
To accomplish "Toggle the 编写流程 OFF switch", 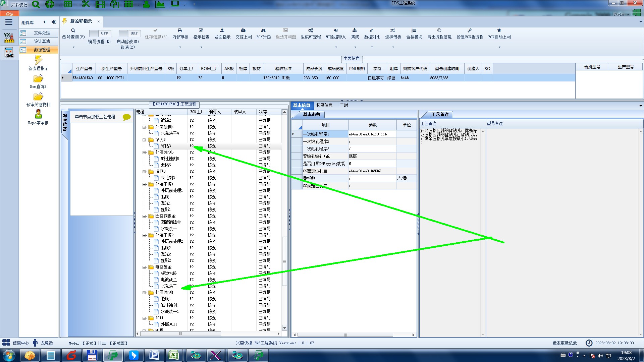I will coord(100,33).
